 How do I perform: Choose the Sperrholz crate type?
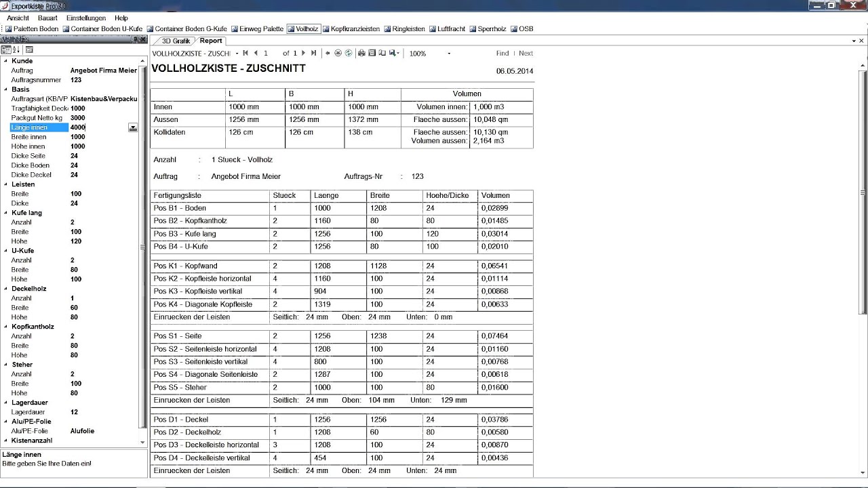coord(488,29)
